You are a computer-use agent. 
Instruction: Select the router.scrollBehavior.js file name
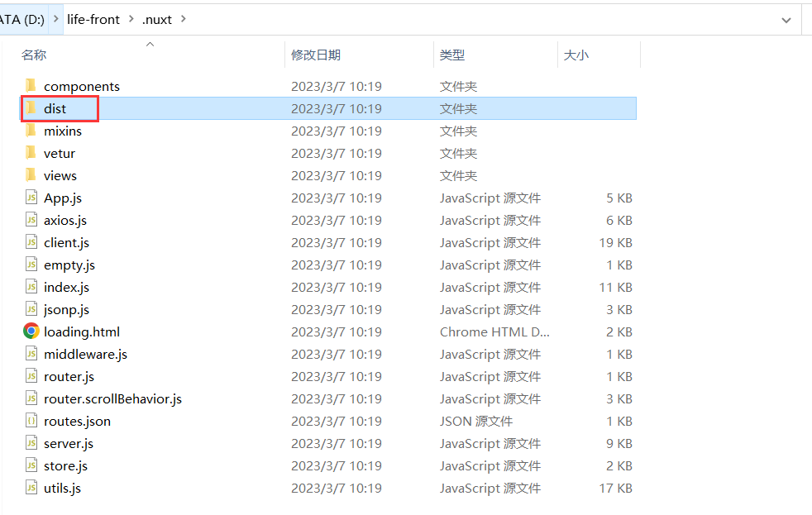(x=113, y=398)
